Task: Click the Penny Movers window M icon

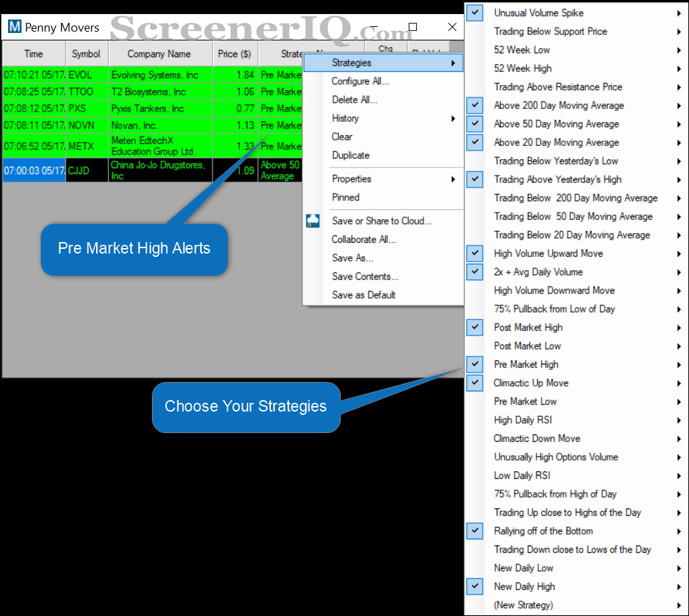Action: (x=15, y=27)
